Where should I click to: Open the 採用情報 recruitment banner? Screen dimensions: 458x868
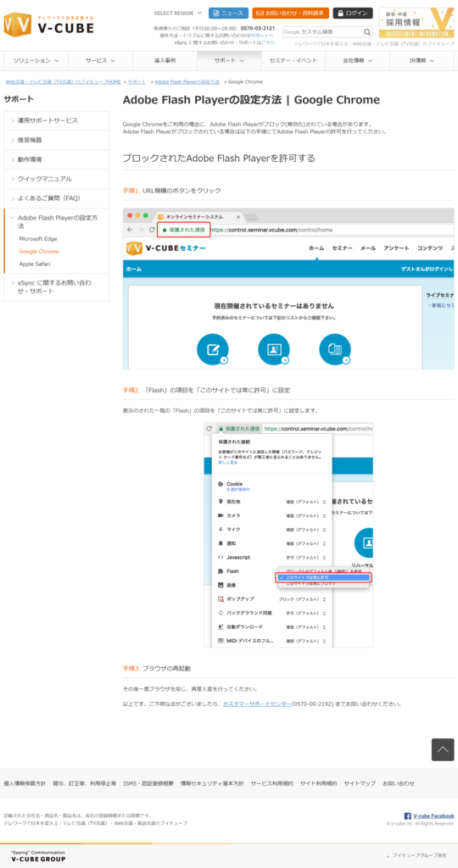tap(416, 23)
